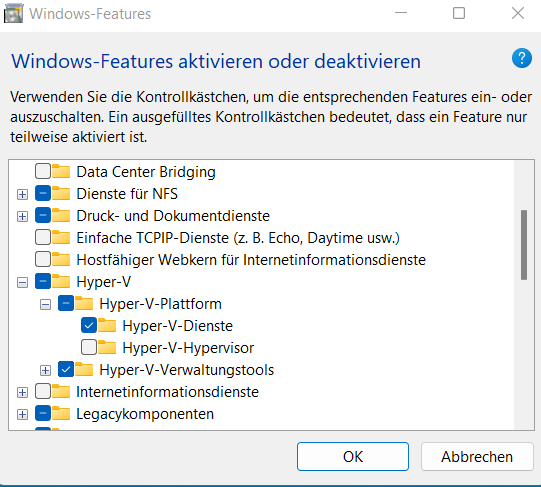Expand the Dienste für NFS node
This screenshot has height=487, width=541.
coord(22,194)
